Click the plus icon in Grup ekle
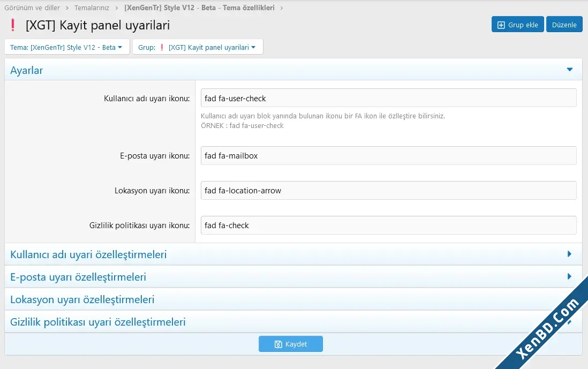Image resolution: width=588 pixels, height=369 pixels. [501, 25]
